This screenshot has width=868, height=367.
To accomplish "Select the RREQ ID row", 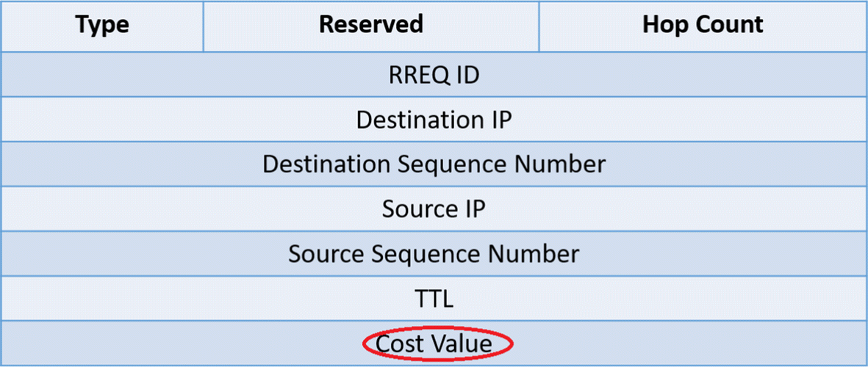I will 434,74.
